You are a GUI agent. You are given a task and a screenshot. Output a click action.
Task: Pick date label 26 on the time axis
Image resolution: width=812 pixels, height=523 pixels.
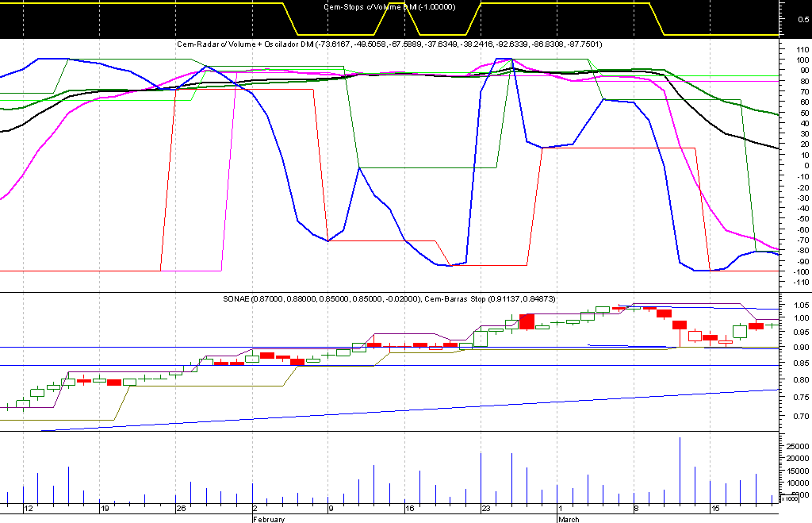pyautogui.click(x=181, y=509)
